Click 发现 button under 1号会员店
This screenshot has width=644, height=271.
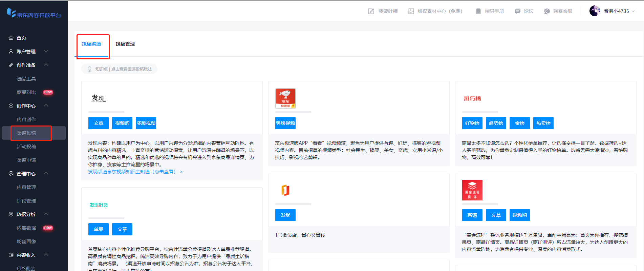285,215
